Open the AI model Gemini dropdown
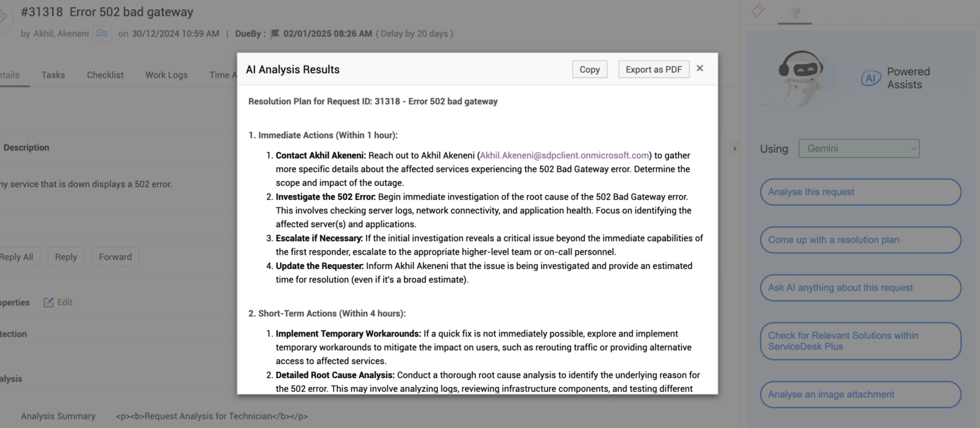This screenshot has height=428, width=980. click(x=859, y=148)
